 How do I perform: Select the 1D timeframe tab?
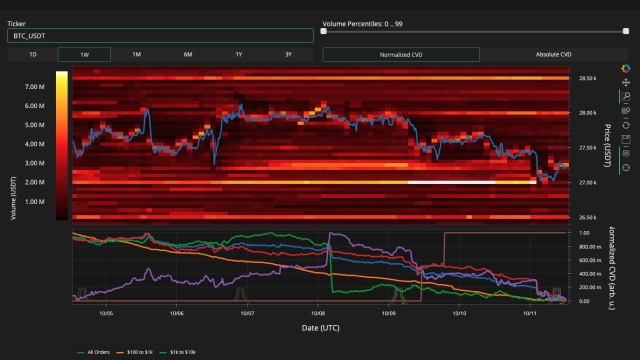pyautogui.click(x=33, y=54)
